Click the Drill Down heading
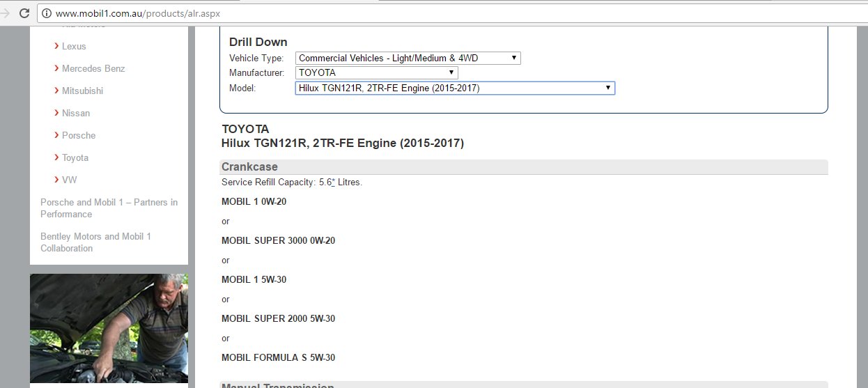 point(258,42)
